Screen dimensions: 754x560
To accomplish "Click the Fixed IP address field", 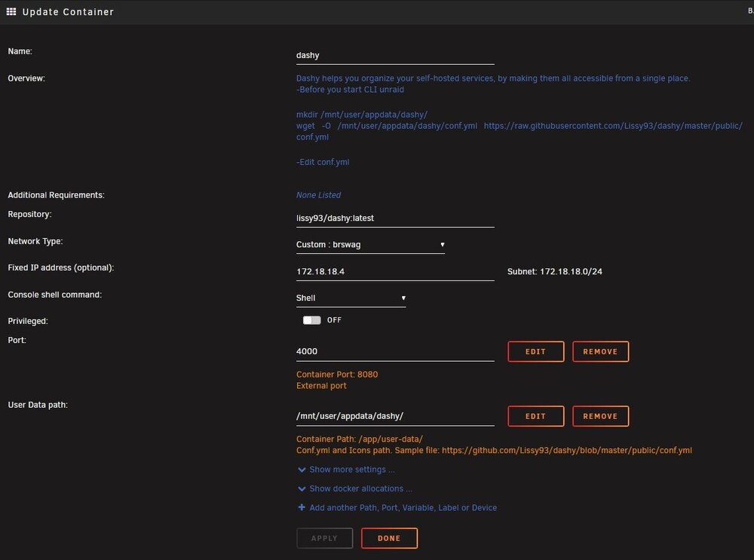I will coord(395,272).
